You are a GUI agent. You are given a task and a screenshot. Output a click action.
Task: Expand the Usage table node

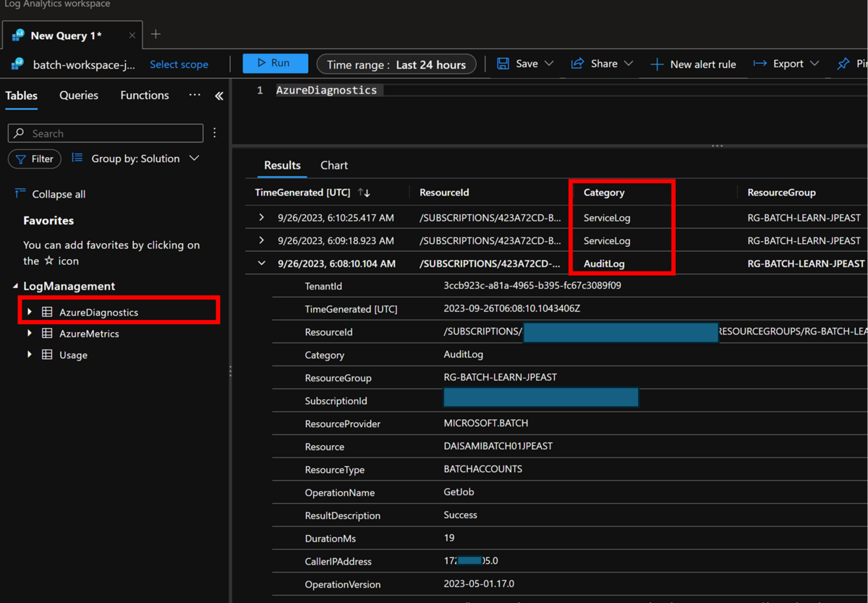30,355
